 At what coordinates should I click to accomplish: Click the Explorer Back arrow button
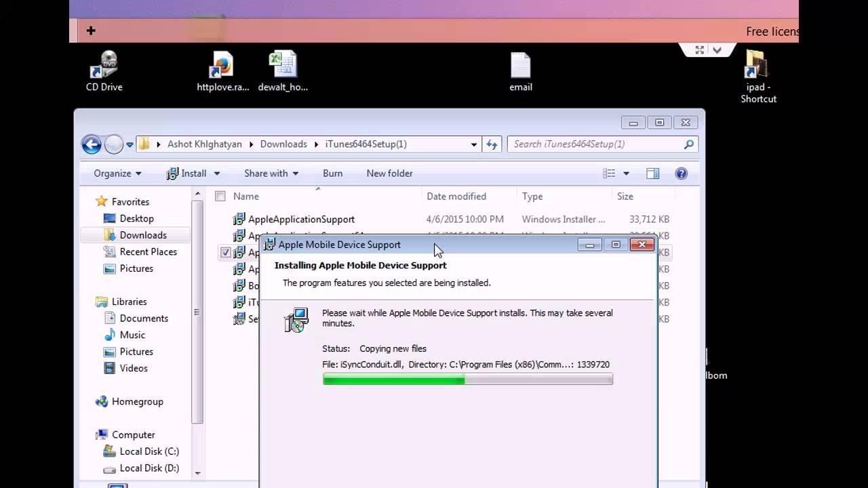(92, 144)
